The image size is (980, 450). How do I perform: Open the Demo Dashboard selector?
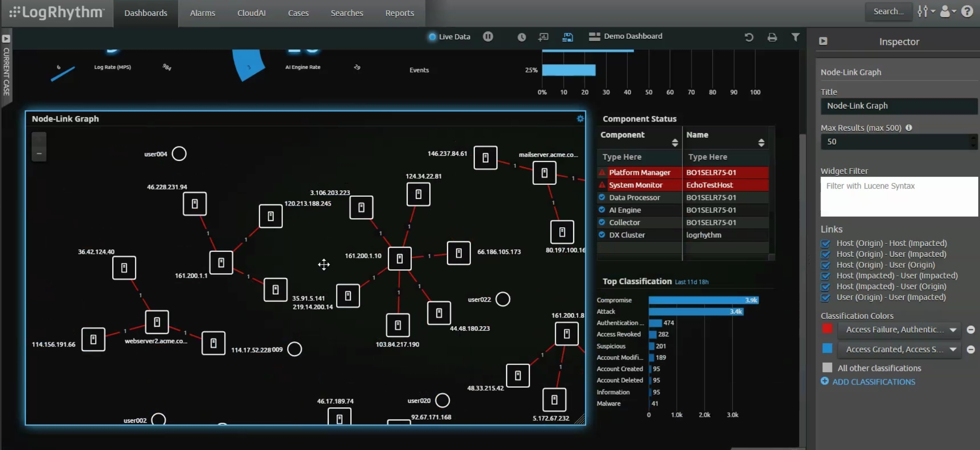[x=626, y=36]
